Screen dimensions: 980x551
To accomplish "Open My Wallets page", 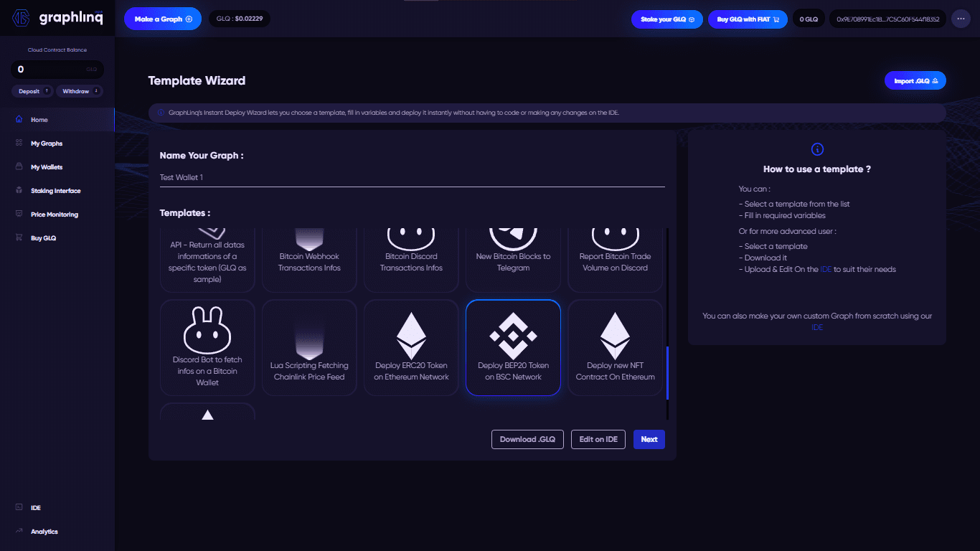I will pos(47,167).
